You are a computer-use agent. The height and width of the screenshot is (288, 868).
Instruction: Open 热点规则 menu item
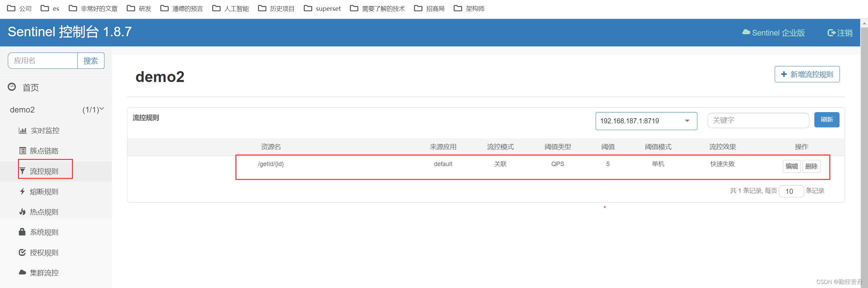(x=44, y=212)
